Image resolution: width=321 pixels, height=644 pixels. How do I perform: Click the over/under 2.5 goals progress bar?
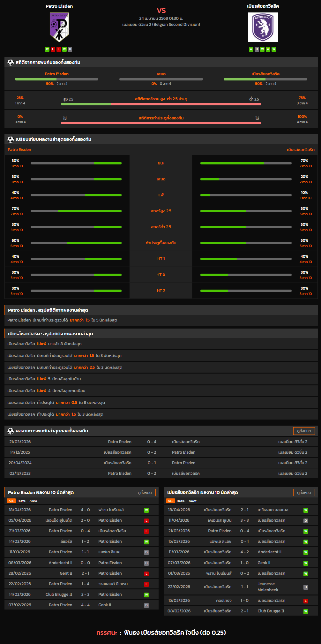161,104
